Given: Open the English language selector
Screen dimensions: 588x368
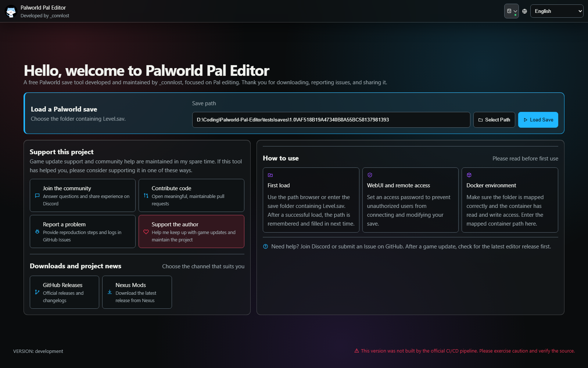Looking at the screenshot, I should tap(557, 11).
